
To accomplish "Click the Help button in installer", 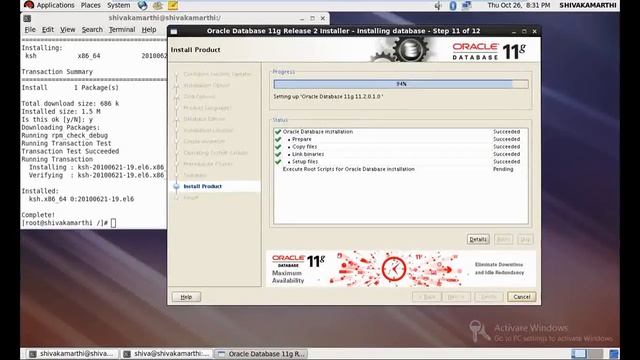I will coord(186,297).
